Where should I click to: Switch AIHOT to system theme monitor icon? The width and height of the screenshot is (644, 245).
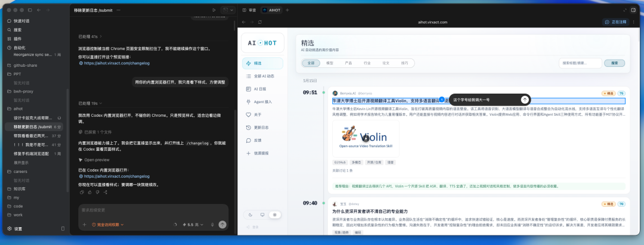pos(262,215)
